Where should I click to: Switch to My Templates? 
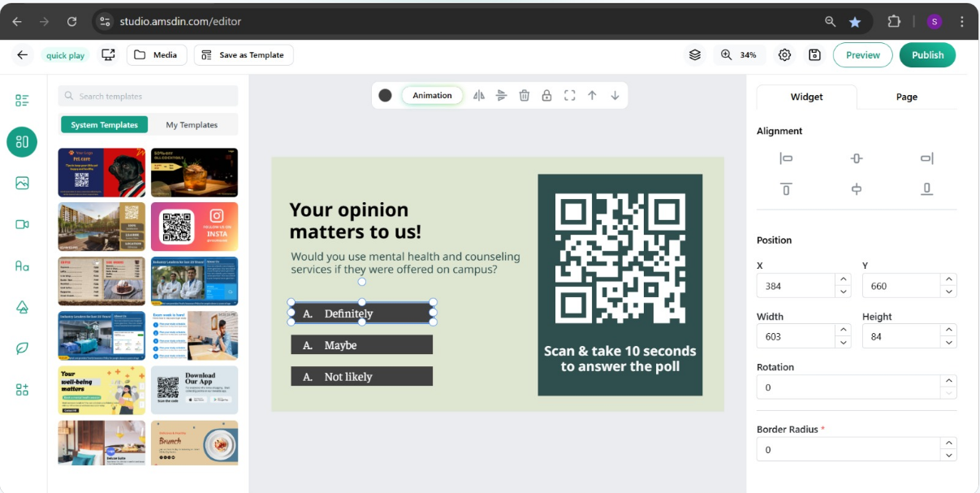tap(192, 125)
